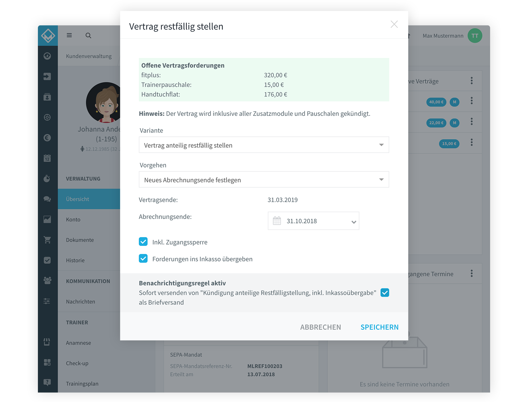Screen dimensions: 532x402
Task: Click the euro finance icon in sidebar
Action: pyautogui.click(x=47, y=138)
